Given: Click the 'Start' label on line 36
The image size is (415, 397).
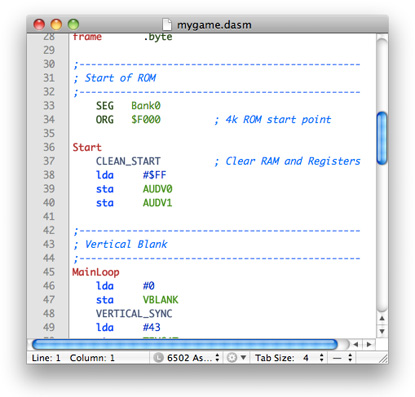Looking at the screenshot, I should coord(87,147).
